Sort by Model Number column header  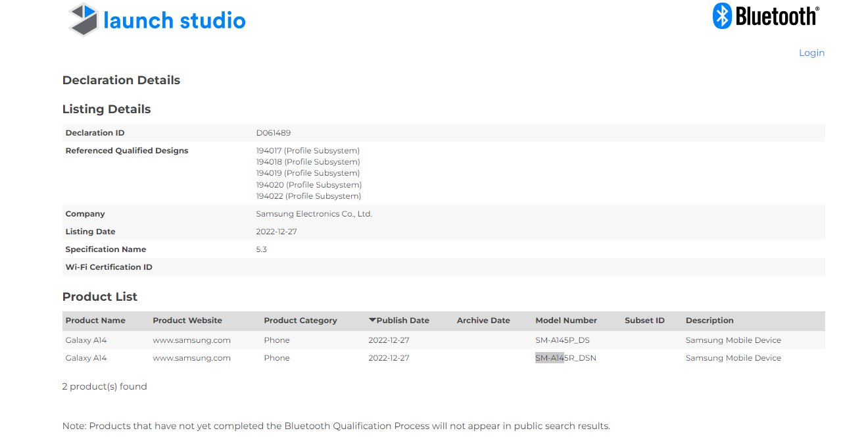(x=566, y=321)
